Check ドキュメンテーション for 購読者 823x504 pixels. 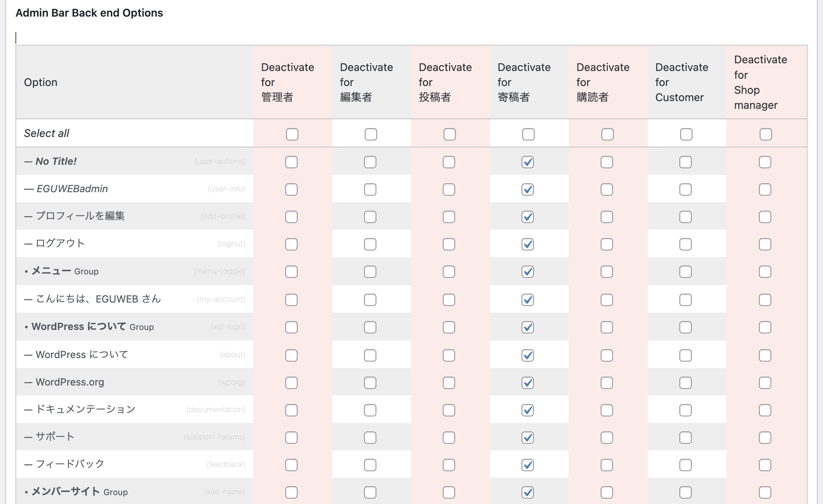click(x=607, y=410)
